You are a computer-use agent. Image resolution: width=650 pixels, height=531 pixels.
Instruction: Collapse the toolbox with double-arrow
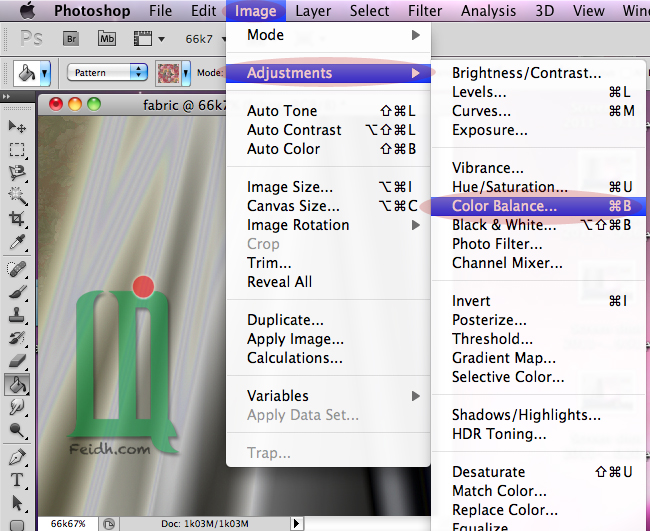pyautogui.click(x=7, y=97)
